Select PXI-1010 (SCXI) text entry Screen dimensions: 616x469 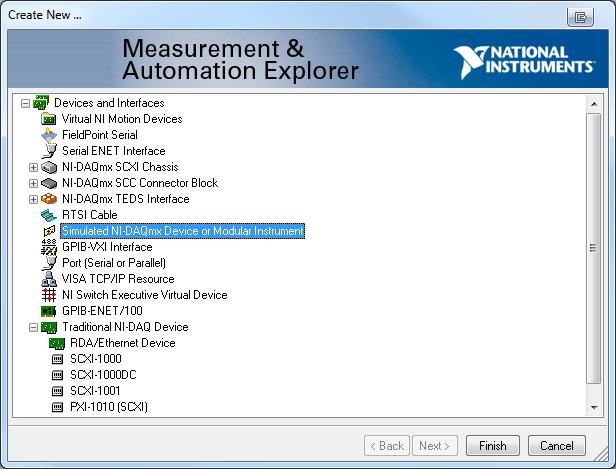[109, 407]
